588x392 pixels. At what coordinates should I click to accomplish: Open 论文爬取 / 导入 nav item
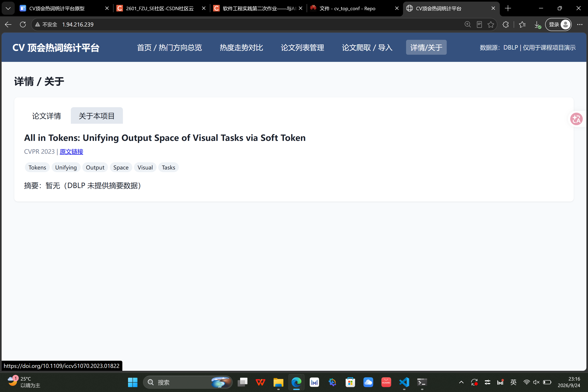tap(367, 48)
